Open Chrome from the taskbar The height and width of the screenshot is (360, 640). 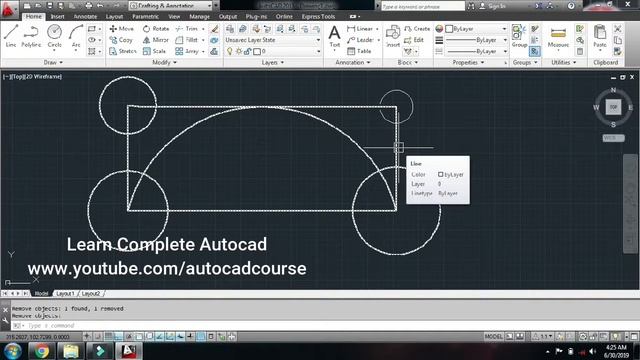click(x=42, y=351)
